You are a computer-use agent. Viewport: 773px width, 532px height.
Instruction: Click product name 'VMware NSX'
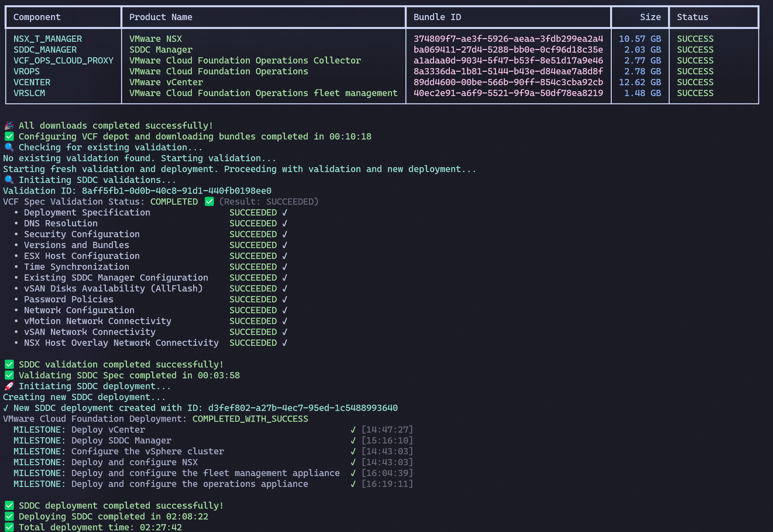tap(156, 39)
